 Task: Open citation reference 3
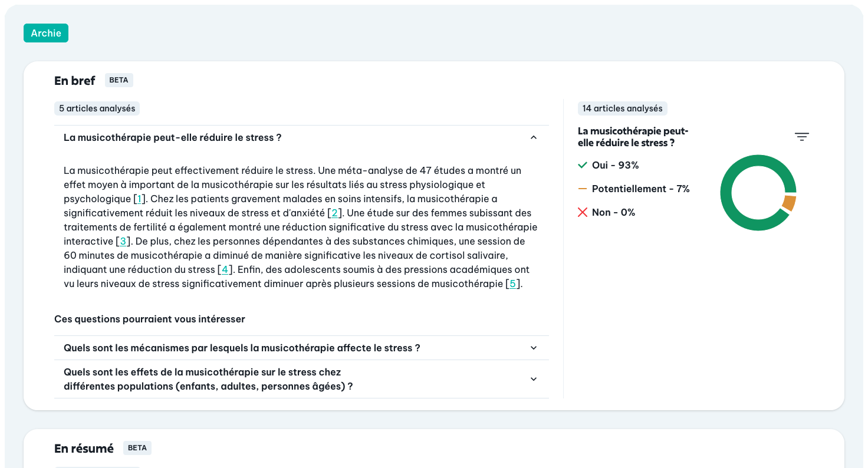123,241
